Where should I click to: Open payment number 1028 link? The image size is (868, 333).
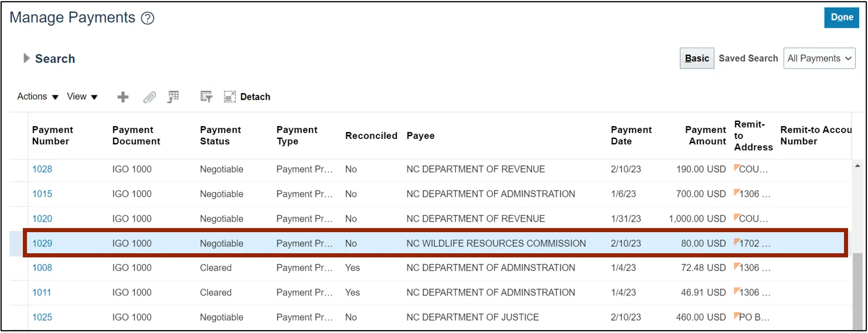coord(42,169)
